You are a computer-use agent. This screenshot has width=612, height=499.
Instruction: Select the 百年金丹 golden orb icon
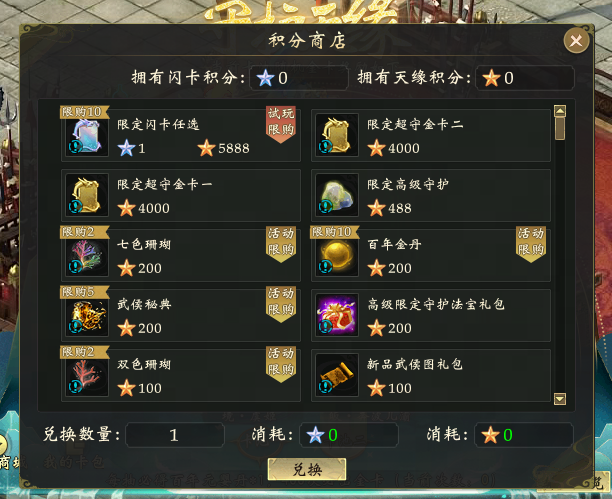tap(336, 255)
